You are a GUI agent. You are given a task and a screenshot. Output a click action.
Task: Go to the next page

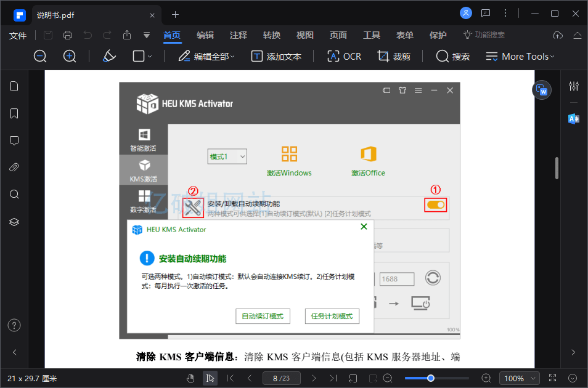[314, 379]
